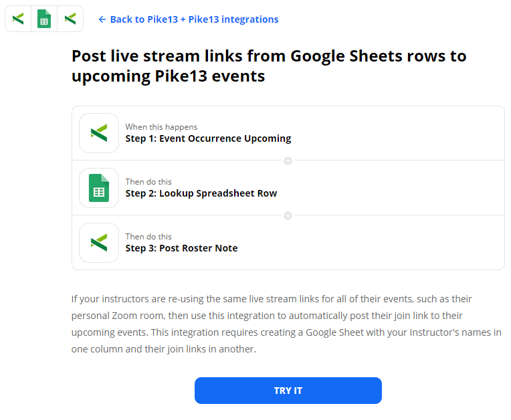Screen dimensions: 511x420
Task: Click the Google Sheets icon in header
Action: point(44,19)
